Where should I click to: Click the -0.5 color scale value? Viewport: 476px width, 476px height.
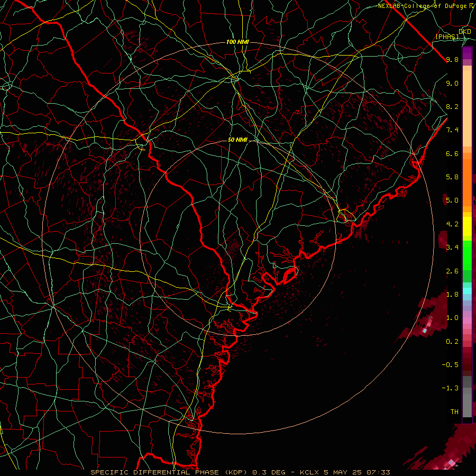tap(450, 365)
